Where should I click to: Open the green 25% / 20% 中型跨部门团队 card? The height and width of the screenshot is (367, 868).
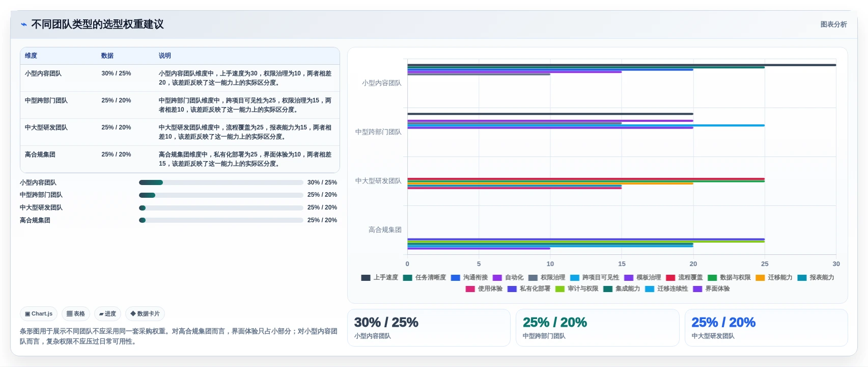coord(597,328)
